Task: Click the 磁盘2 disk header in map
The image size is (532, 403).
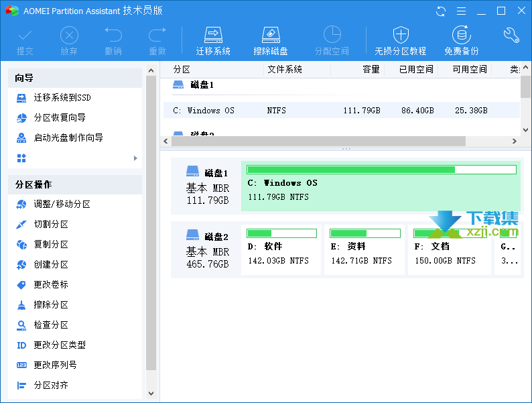Action: click(x=208, y=249)
